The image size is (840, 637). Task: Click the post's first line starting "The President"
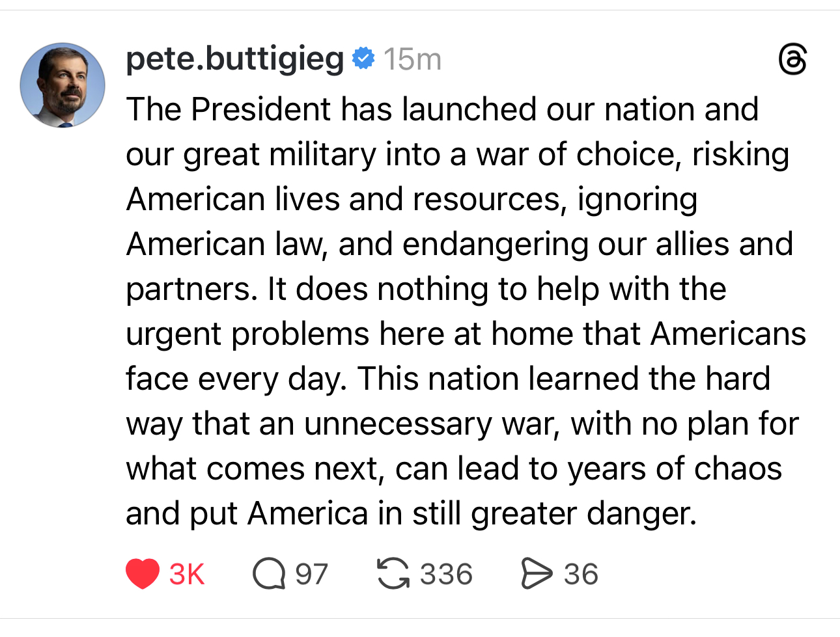coord(441,109)
